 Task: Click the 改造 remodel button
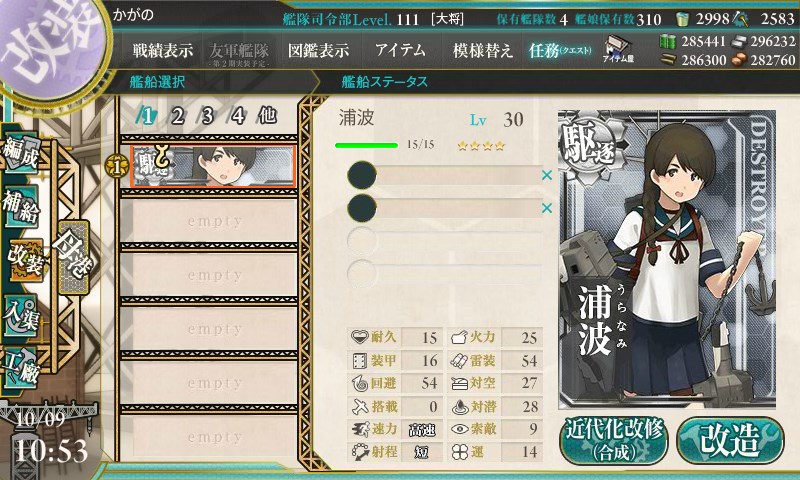click(731, 440)
